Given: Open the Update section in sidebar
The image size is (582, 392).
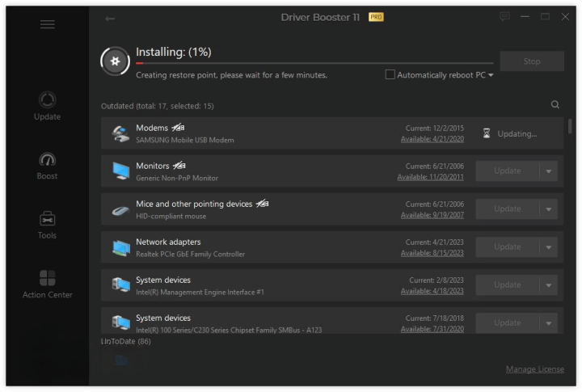Looking at the screenshot, I should pos(47,106).
